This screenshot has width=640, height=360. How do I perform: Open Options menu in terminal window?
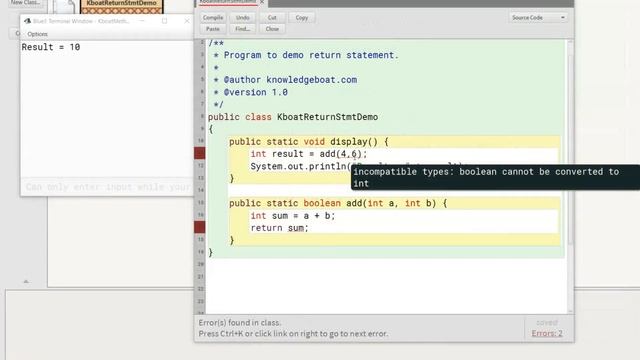tap(38, 34)
